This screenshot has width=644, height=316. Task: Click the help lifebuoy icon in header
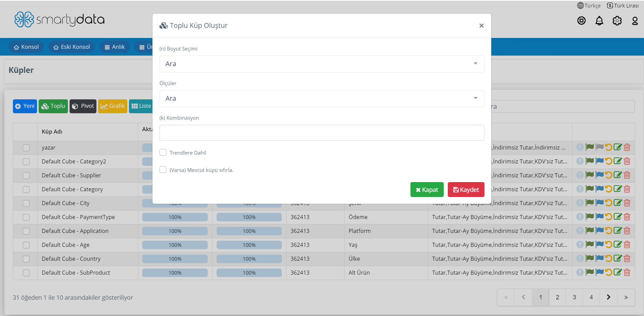tap(582, 21)
